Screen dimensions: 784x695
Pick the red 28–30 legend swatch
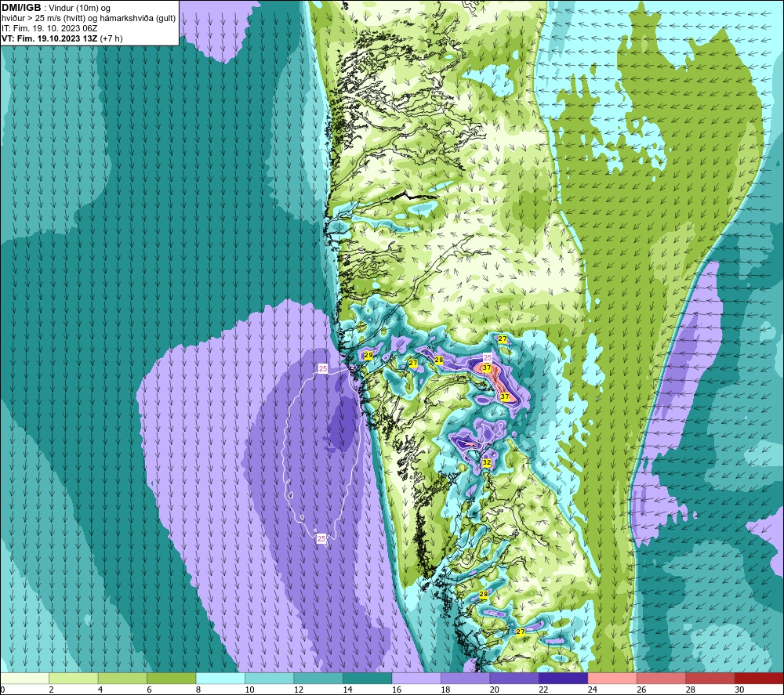[710, 678]
